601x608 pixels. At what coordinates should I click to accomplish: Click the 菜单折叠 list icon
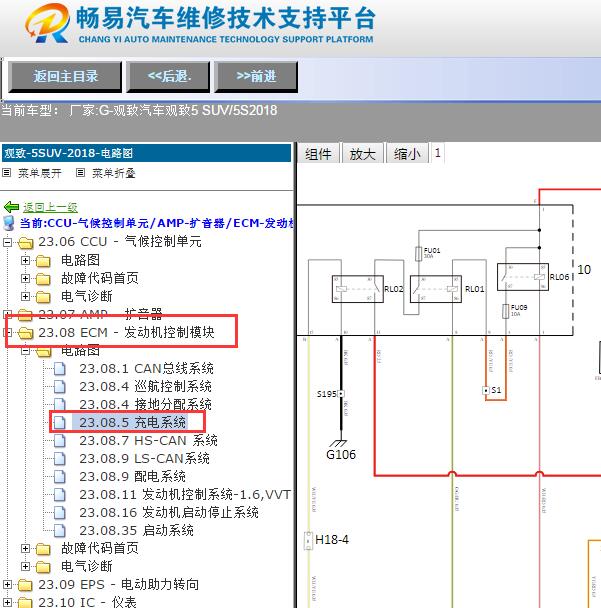coord(80,173)
